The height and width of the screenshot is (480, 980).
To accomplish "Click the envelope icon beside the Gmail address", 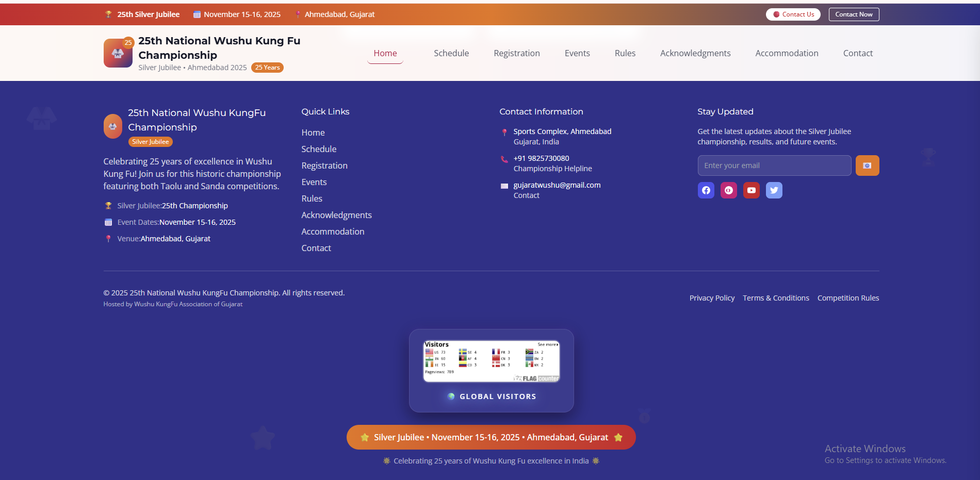I will point(504,186).
